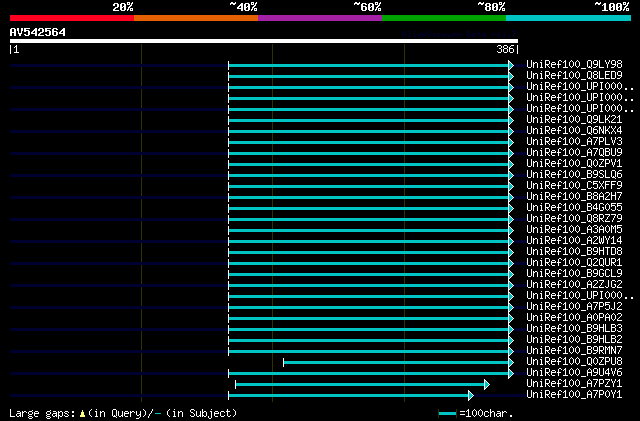This screenshot has height=421, width=640.
Task: Click the cyan alignment bar for Q9LY98
Action: (x=369, y=65)
